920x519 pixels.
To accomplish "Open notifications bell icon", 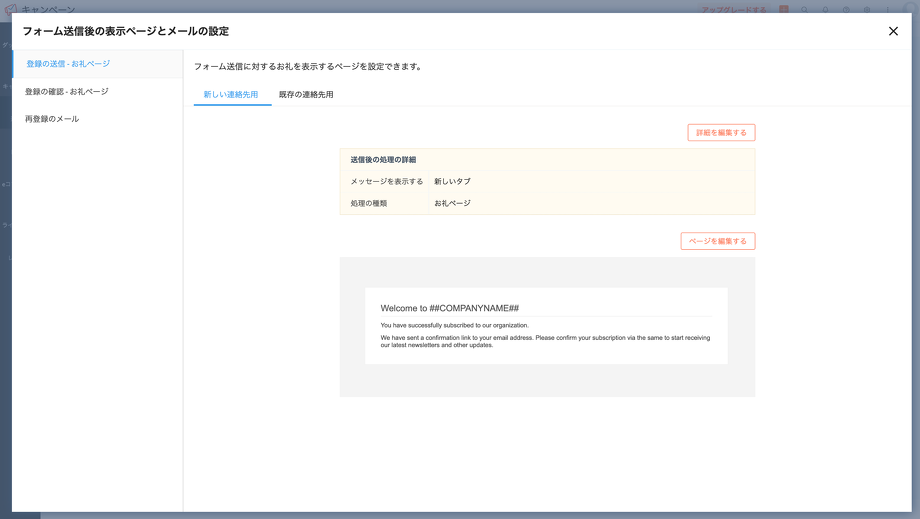I will [x=825, y=10].
